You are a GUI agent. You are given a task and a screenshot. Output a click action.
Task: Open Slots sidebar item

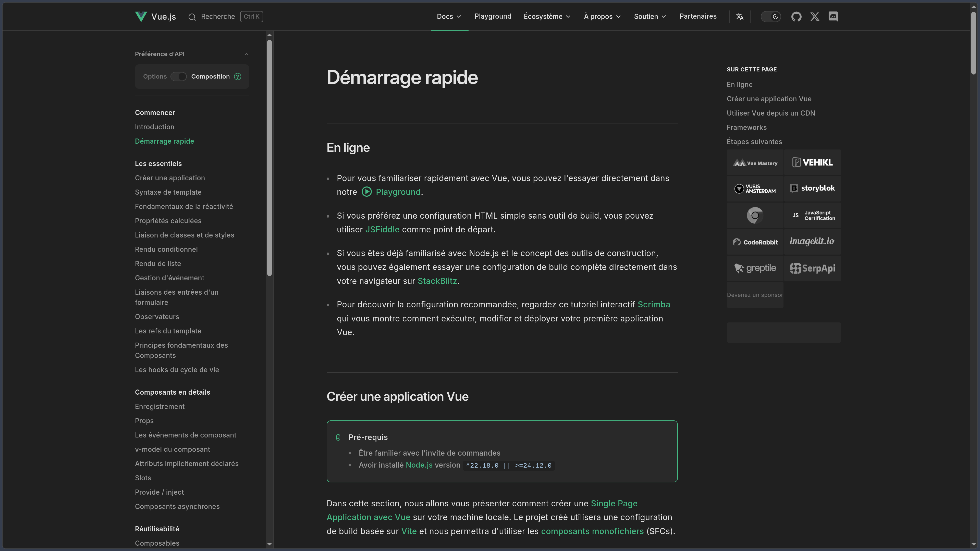pyautogui.click(x=143, y=478)
